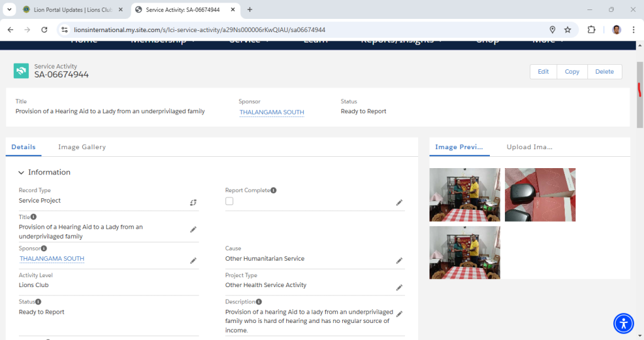The width and height of the screenshot is (644, 340).
Task: Click 'Other Humanitarian Service' cause value
Action: [x=265, y=259]
